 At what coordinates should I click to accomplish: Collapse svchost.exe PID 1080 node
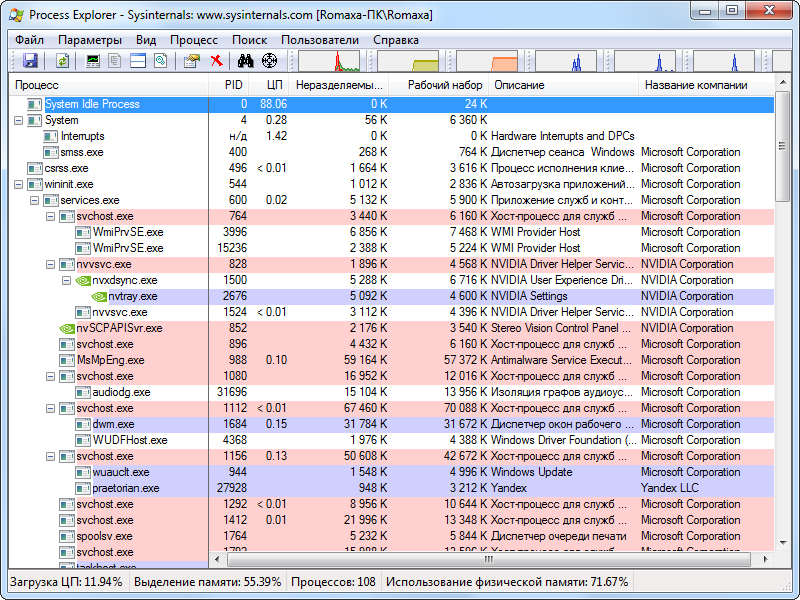[x=51, y=377]
